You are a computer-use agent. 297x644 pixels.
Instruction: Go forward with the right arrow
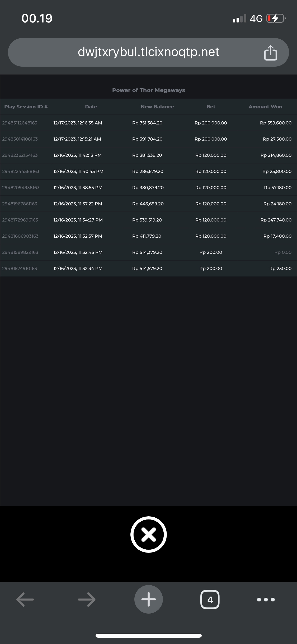[87, 599]
